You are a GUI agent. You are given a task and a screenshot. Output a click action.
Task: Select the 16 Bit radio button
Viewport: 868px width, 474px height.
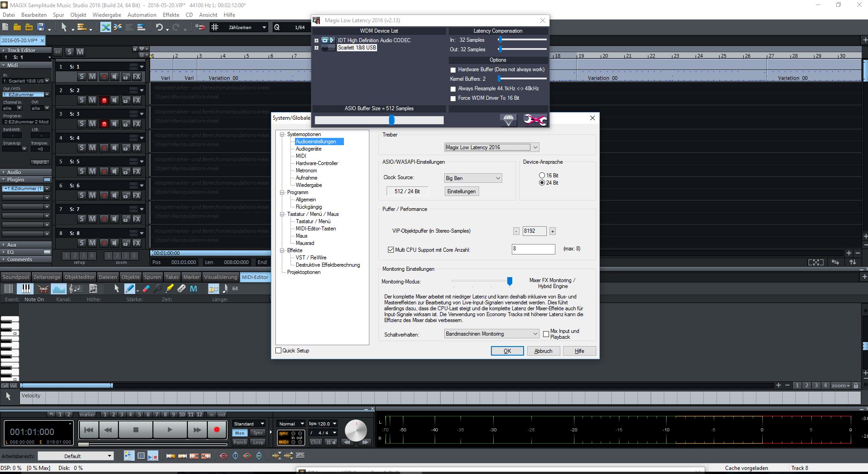point(542,176)
